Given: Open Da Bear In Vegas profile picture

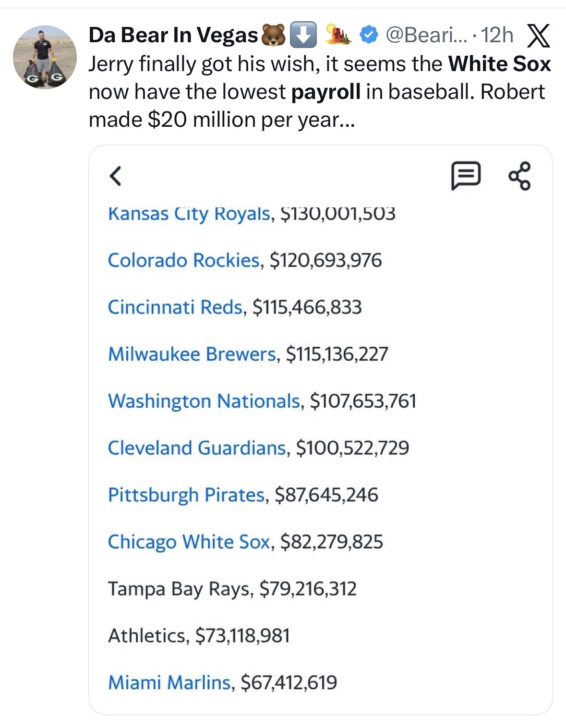Looking at the screenshot, I should pos(45,57).
